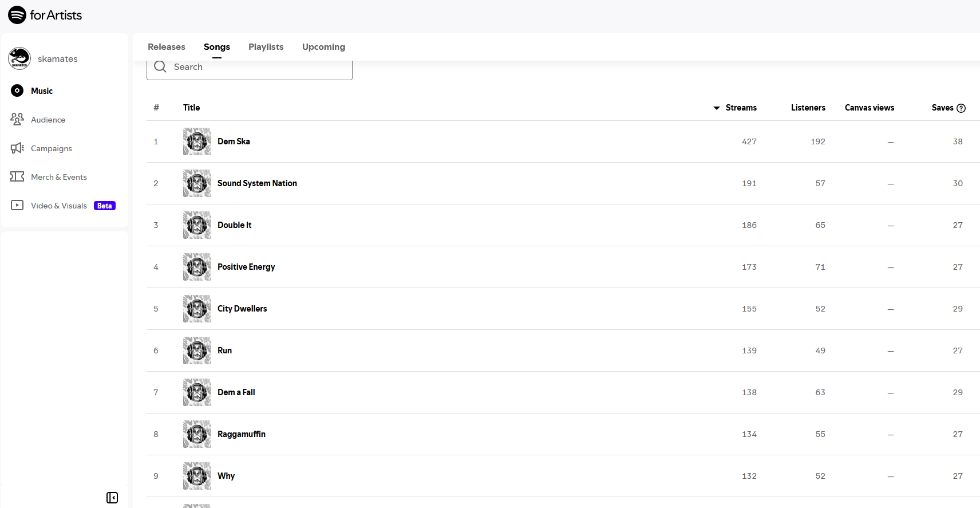Click the Spotify for Artists logo
The width and height of the screenshot is (980, 508).
(x=45, y=15)
